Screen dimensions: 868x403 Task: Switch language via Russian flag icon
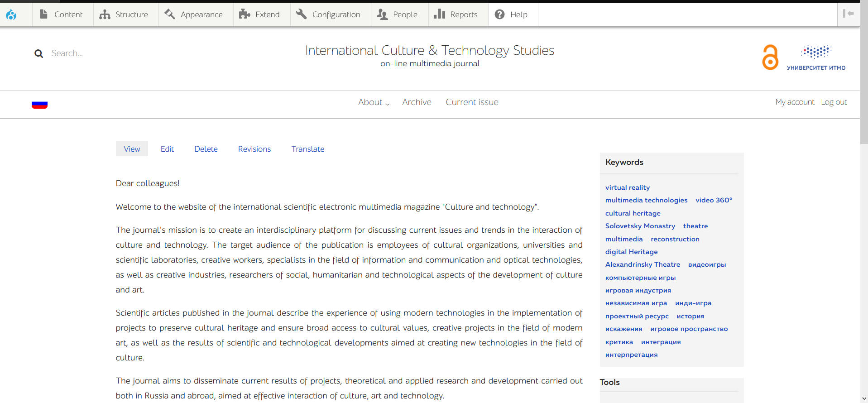(x=39, y=105)
